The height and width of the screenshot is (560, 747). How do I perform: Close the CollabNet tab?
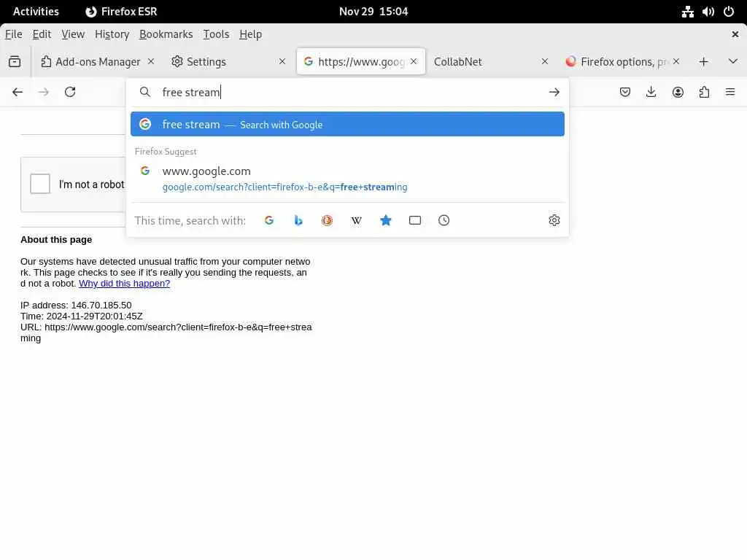545,61
